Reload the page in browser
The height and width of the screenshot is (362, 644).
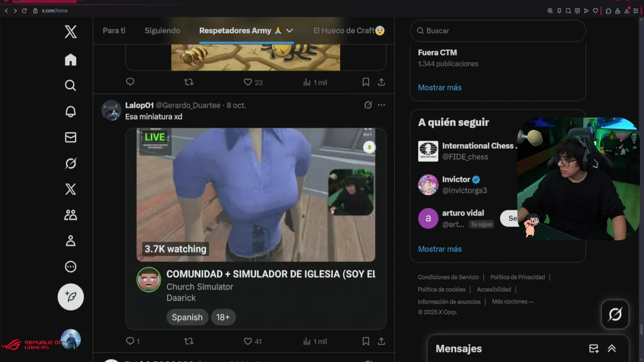tap(24, 11)
